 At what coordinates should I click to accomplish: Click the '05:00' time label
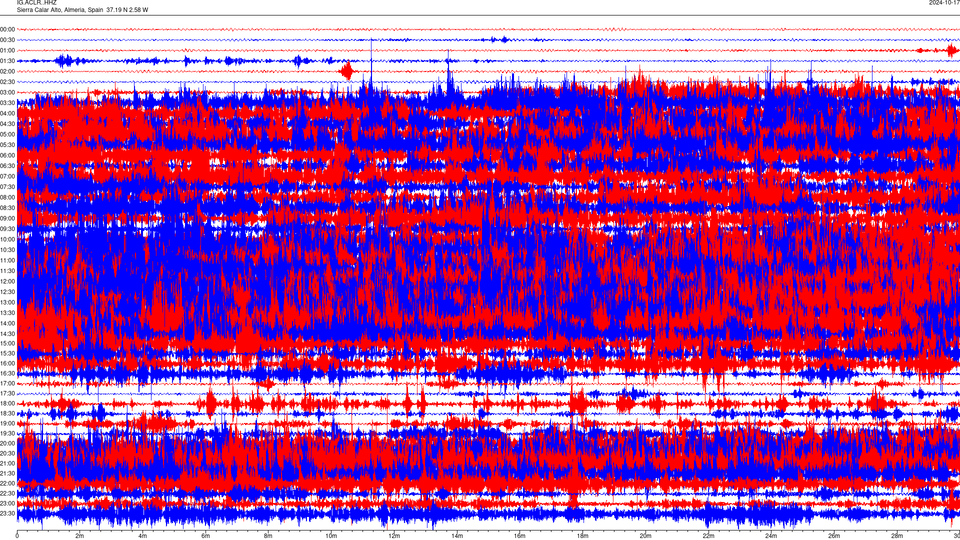[8, 134]
